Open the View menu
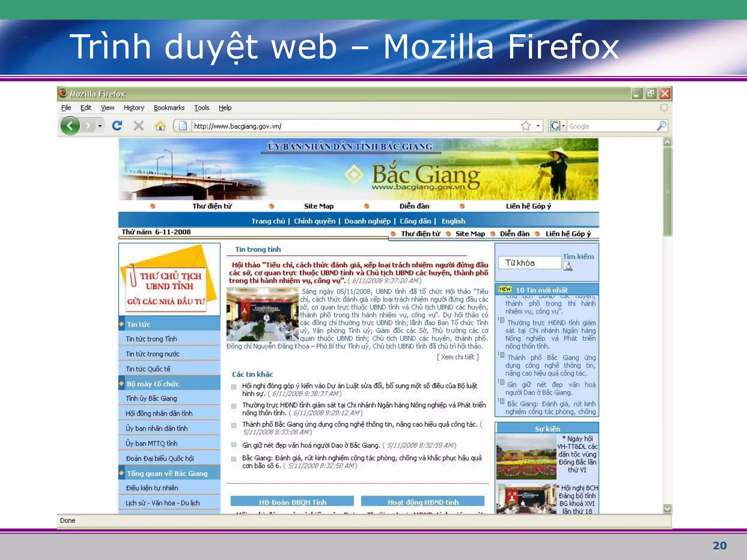747x560 pixels. pyautogui.click(x=108, y=108)
